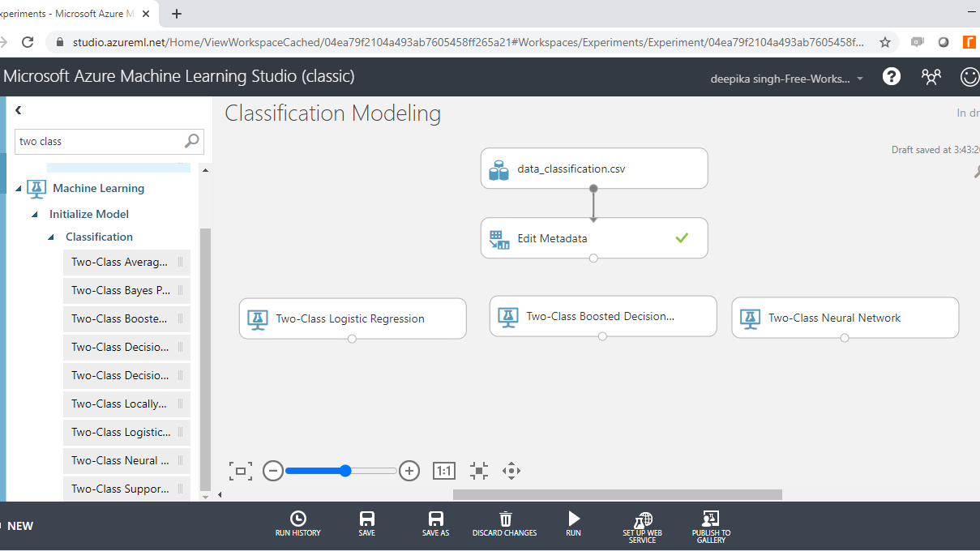Screen dimensions: 980x551
Task: Click the feedback smiley icon
Action: click(x=969, y=77)
